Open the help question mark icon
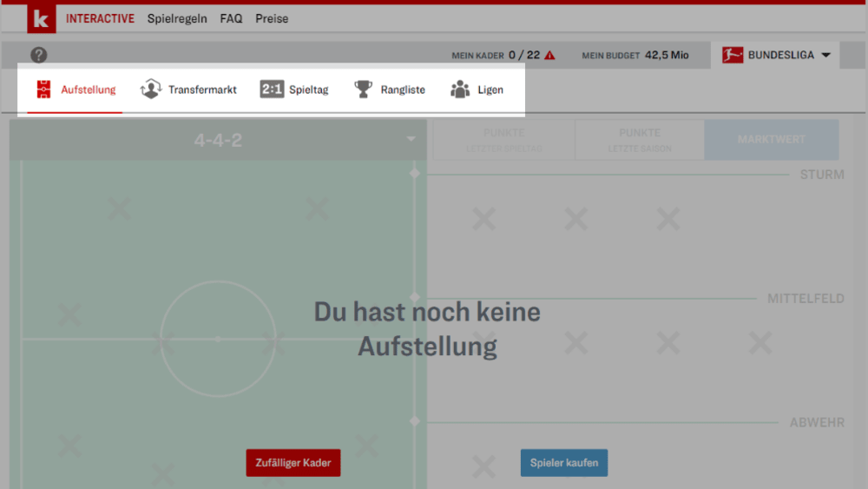The height and width of the screenshot is (489, 868). pyautogui.click(x=39, y=55)
